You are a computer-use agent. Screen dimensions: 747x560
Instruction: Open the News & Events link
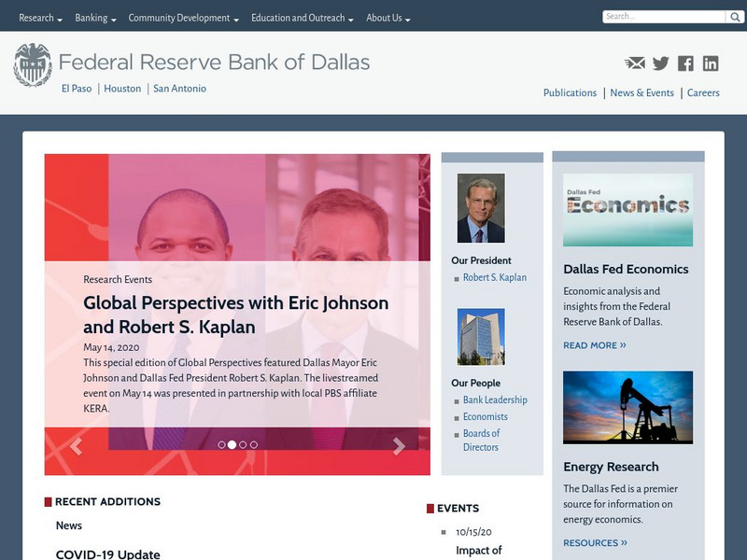click(x=641, y=92)
